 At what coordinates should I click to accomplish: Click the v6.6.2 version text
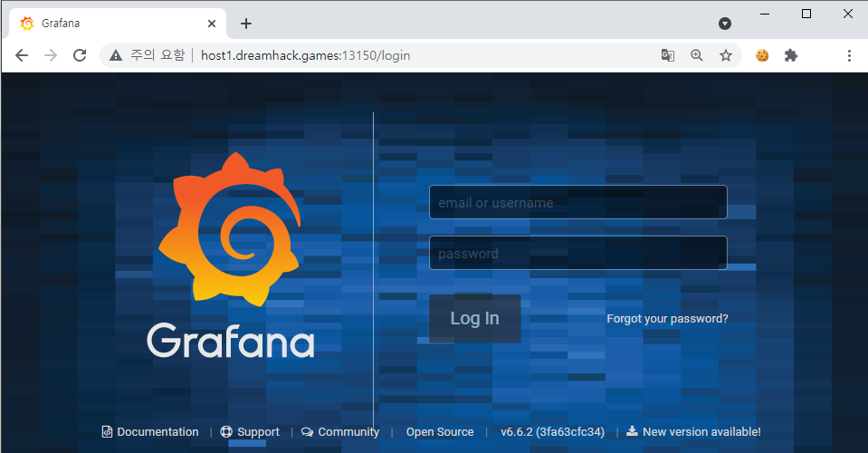point(552,432)
